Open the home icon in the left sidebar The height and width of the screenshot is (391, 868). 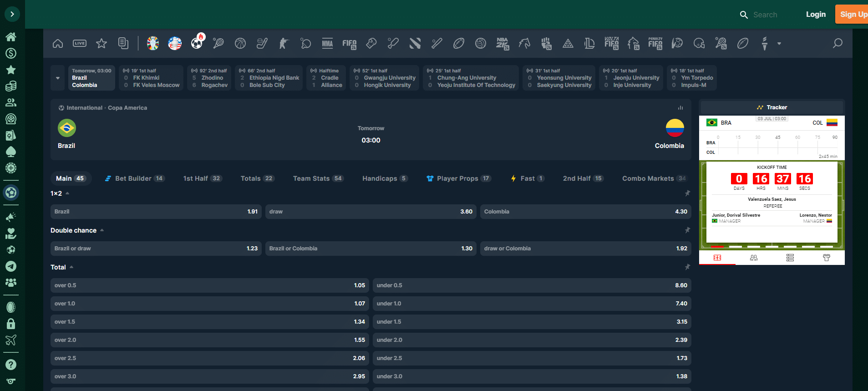[x=11, y=37]
